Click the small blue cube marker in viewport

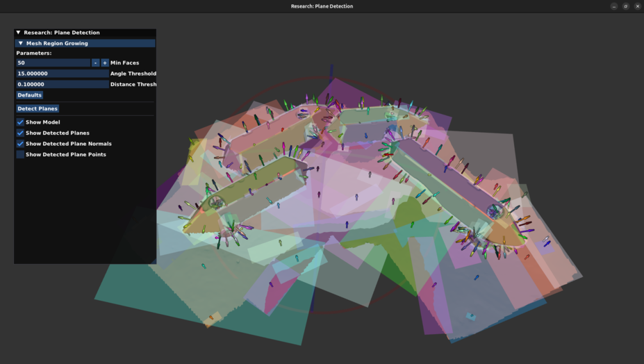click(x=471, y=316)
